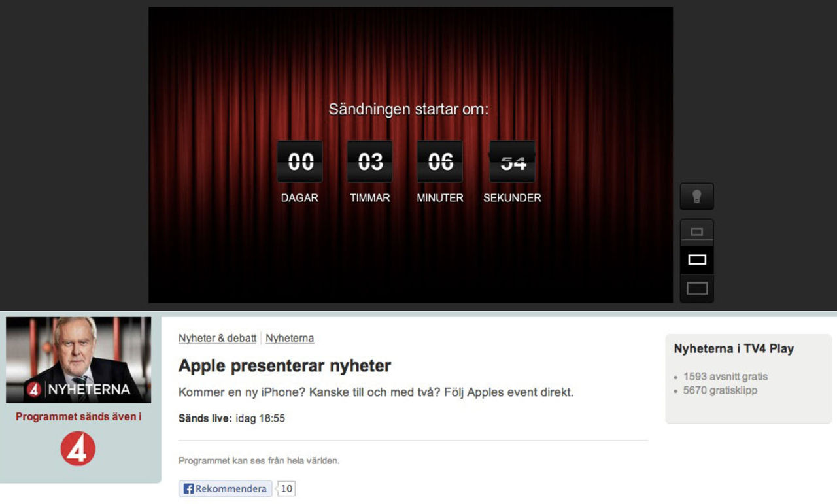
Task: Switch player to widescreen viewing mode
Action: [696, 288]
